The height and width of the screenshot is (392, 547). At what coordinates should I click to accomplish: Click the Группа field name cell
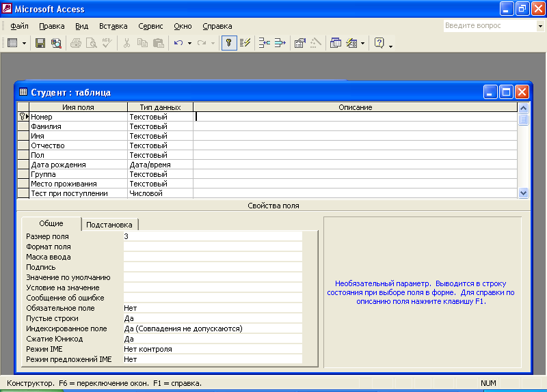(x=78, y=174)
